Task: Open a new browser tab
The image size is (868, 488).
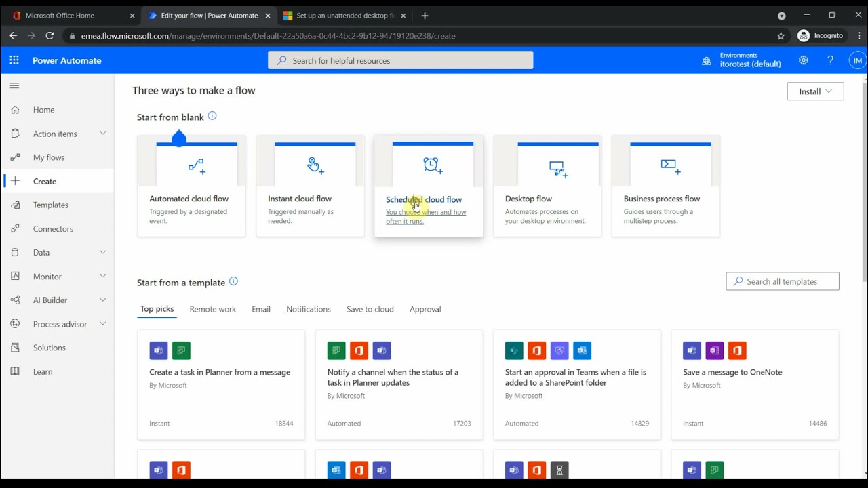Action: (x=425, y=16)
